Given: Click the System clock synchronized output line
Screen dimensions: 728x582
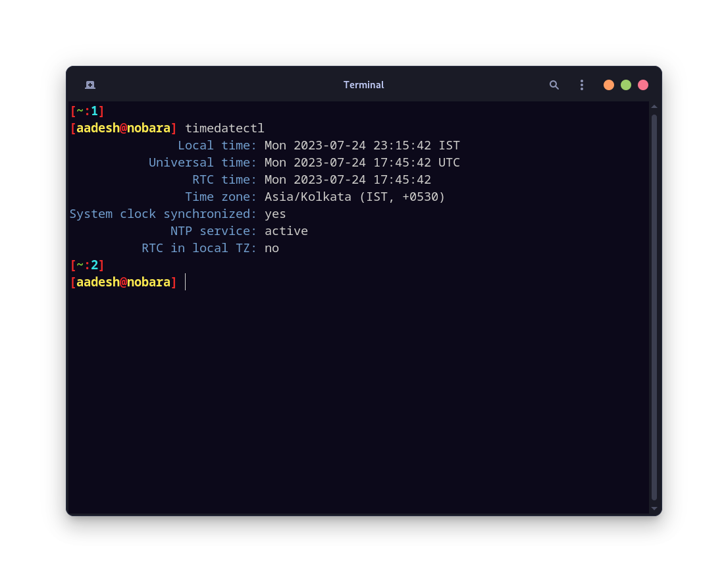Looking at the screenshot, I should pyautogui.click(x=178, y=213).
